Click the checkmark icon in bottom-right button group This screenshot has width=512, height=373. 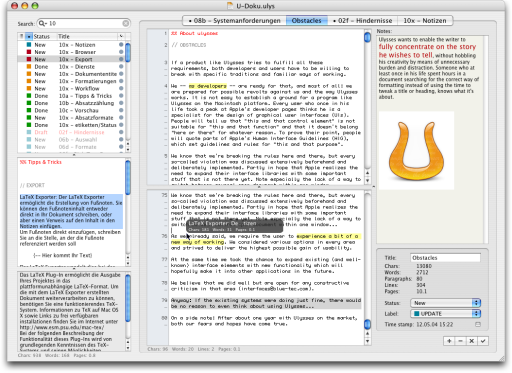(483, 341)
